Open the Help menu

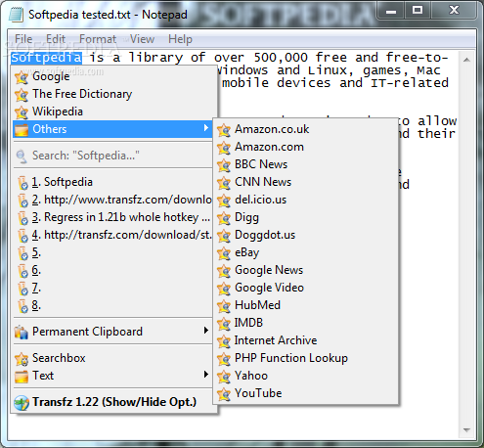pos(180,39)
